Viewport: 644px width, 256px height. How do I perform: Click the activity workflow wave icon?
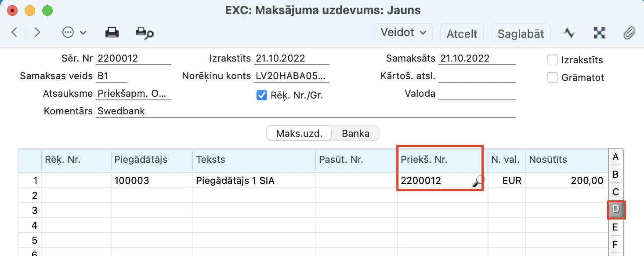tap(570, 33)
